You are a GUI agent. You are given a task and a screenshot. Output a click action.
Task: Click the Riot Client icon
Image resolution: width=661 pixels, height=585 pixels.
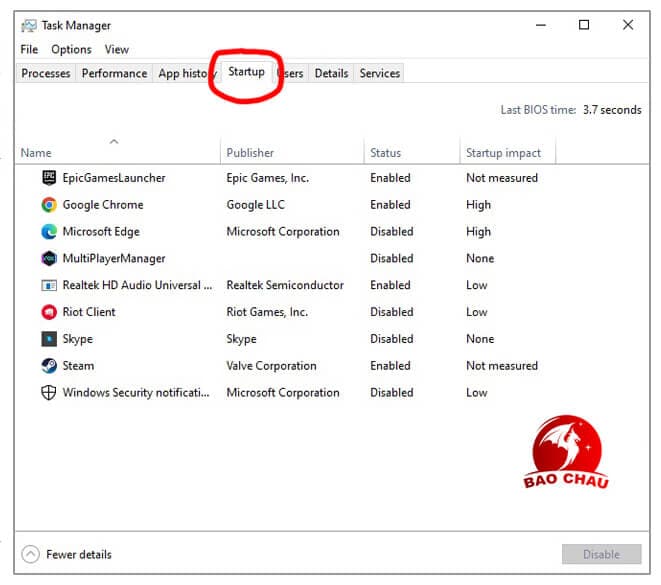[x=49, y=312]
